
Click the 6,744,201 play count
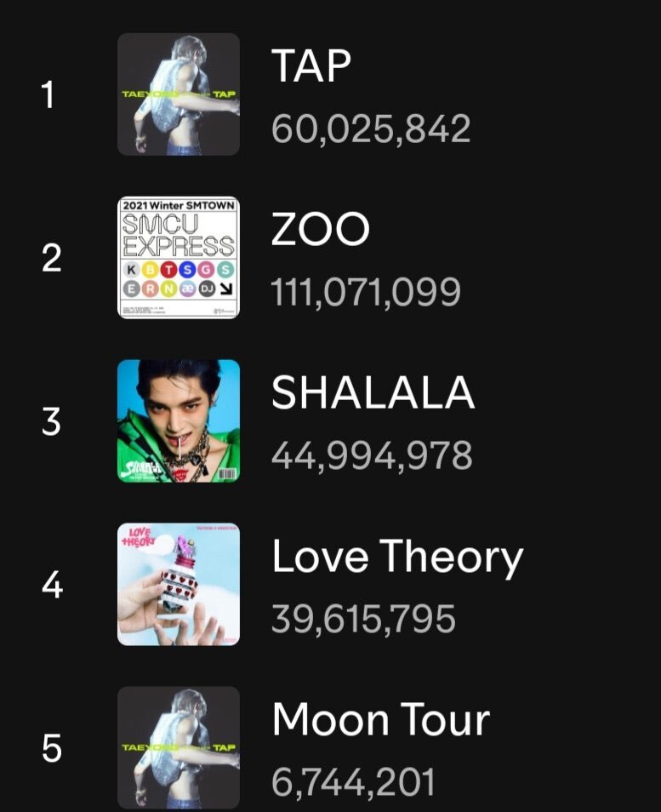point(353,782)
